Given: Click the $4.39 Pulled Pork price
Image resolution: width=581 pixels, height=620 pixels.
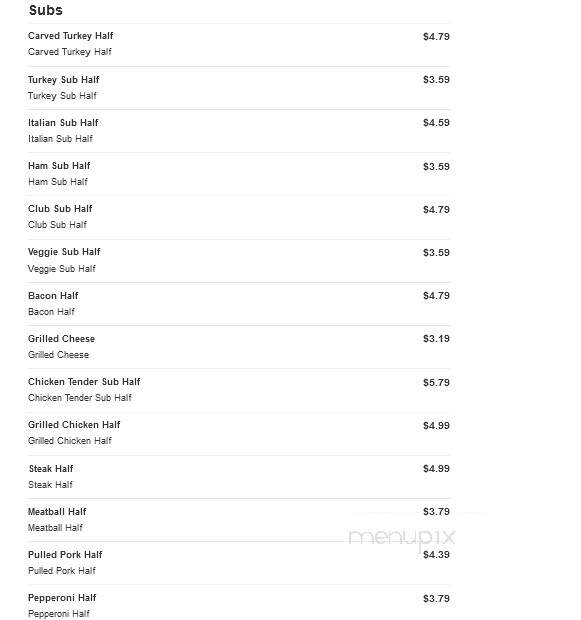Looking at the screenshot, I should click(436, 555).
